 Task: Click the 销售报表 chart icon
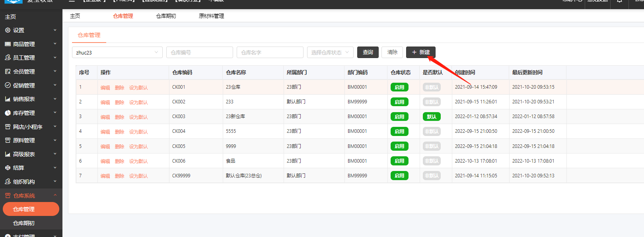coord(8,99)
